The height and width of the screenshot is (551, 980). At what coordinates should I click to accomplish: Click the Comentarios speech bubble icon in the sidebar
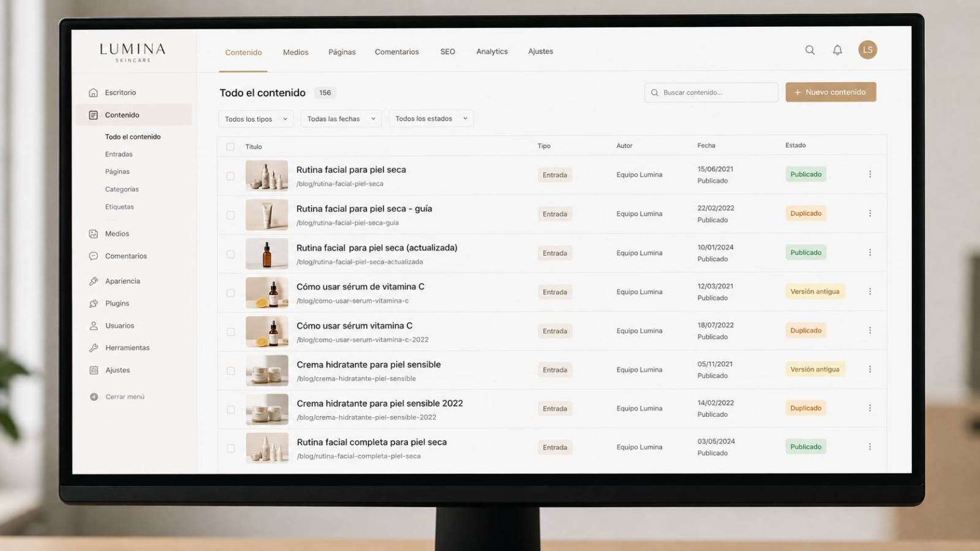pyautogui.click(x=93, y=256)
